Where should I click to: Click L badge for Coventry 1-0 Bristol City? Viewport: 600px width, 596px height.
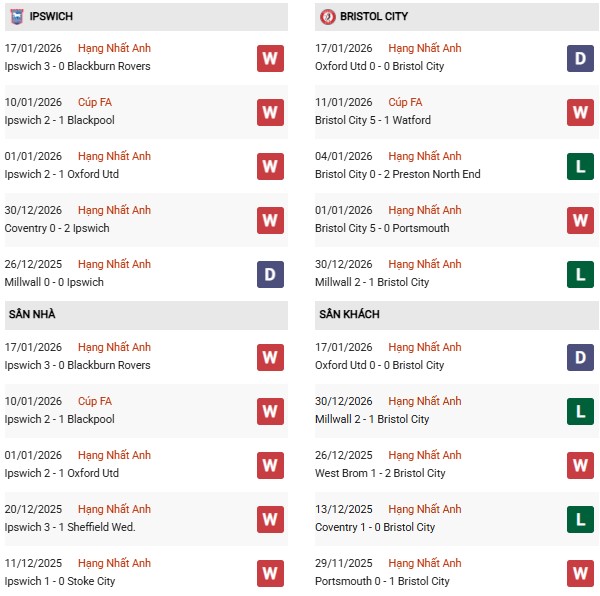[x=580, y=519]
